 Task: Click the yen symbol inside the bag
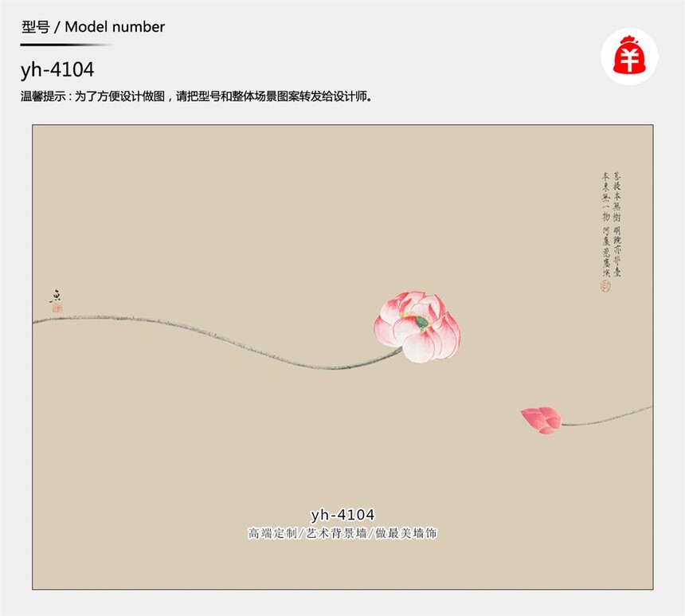(629, 60)
